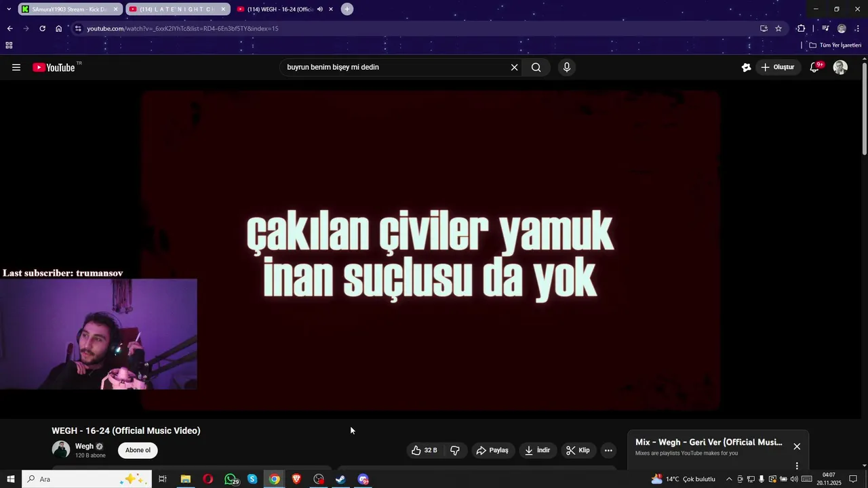Image resolution: width=868 pixels, height=488 pixels.
Task: Open File Explorer from the taskbar
Action: coord(185,479)
